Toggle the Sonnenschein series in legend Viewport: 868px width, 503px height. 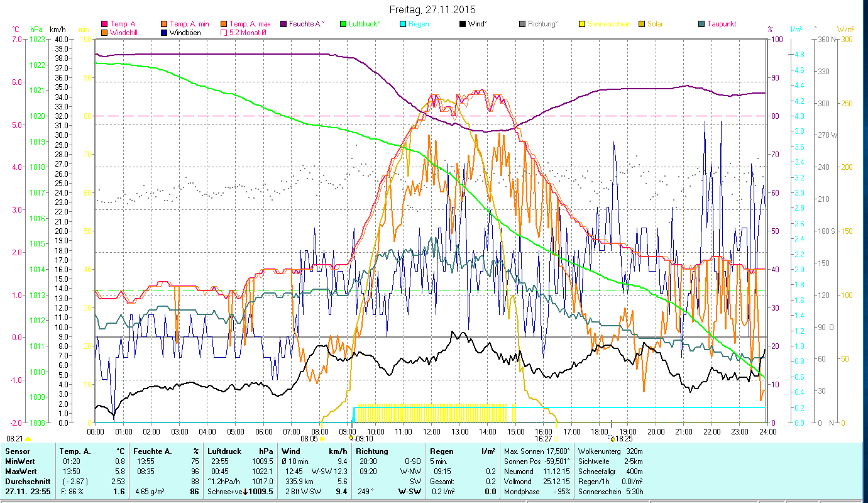[604, 25]
